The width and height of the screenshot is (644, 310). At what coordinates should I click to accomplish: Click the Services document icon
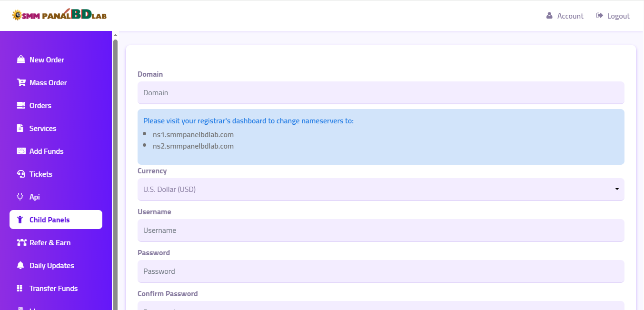coord(20,128)
